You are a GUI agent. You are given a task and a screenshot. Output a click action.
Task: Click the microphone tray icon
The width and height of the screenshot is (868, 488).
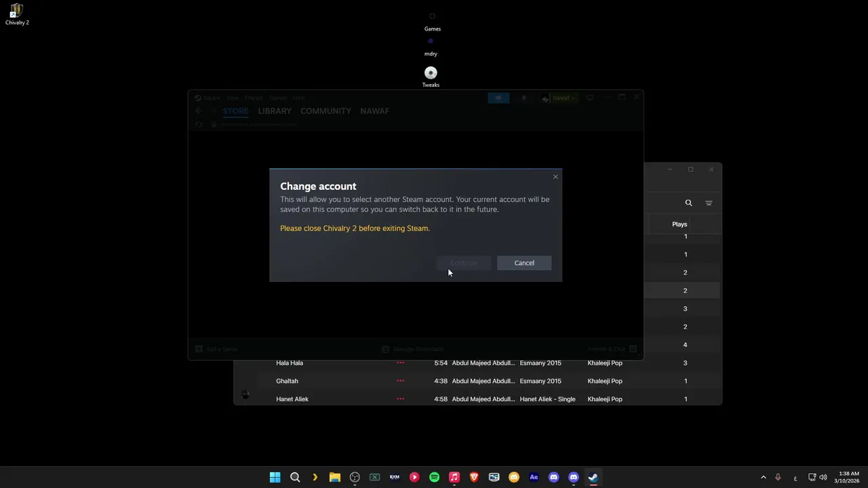click(x=778, y=477)
